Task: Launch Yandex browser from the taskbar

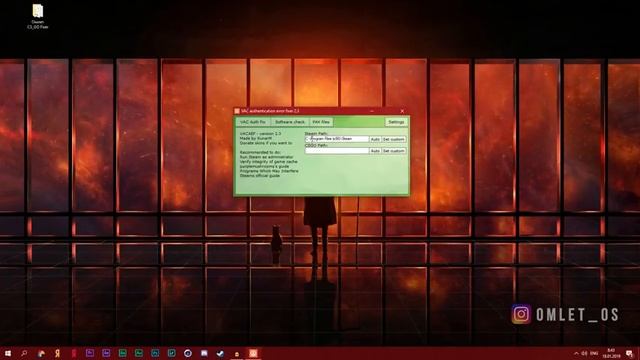Action: (57, 353)
